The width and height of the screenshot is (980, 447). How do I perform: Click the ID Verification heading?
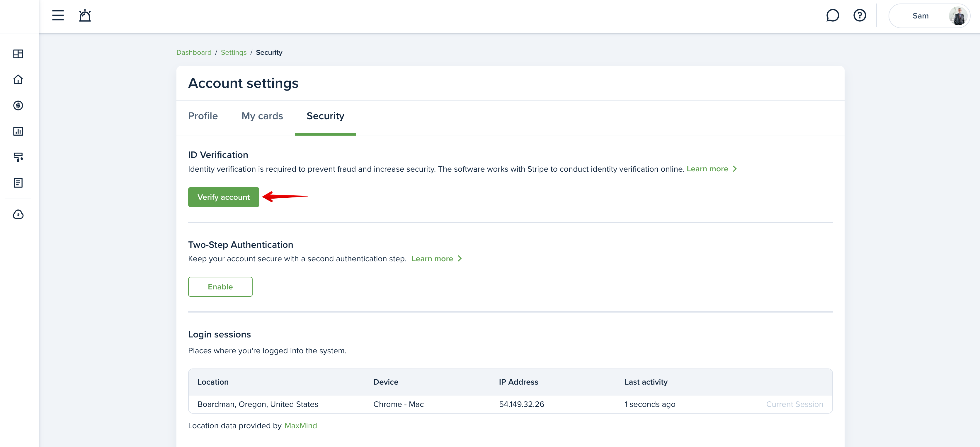tap(218, 155)
